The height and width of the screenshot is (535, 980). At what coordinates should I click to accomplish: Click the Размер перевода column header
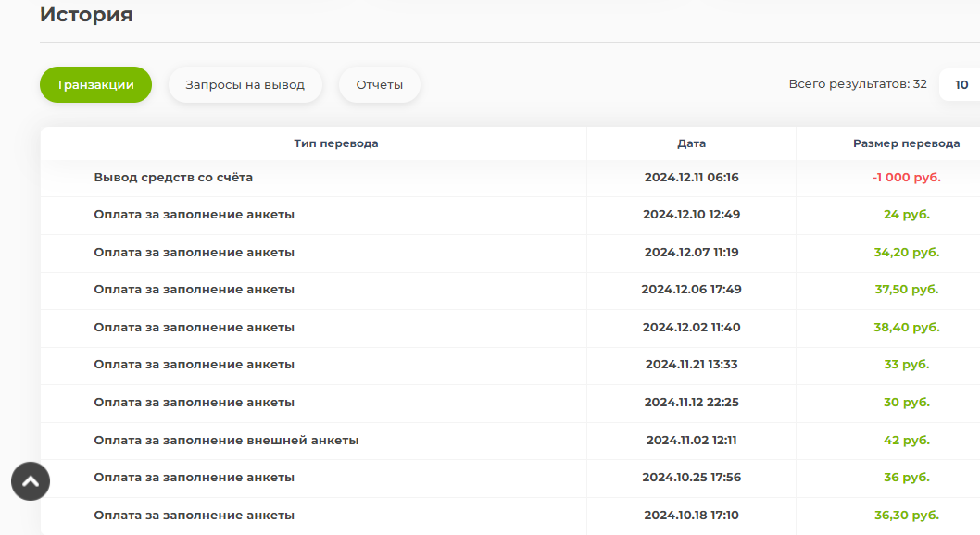click(x=906, y=143)
